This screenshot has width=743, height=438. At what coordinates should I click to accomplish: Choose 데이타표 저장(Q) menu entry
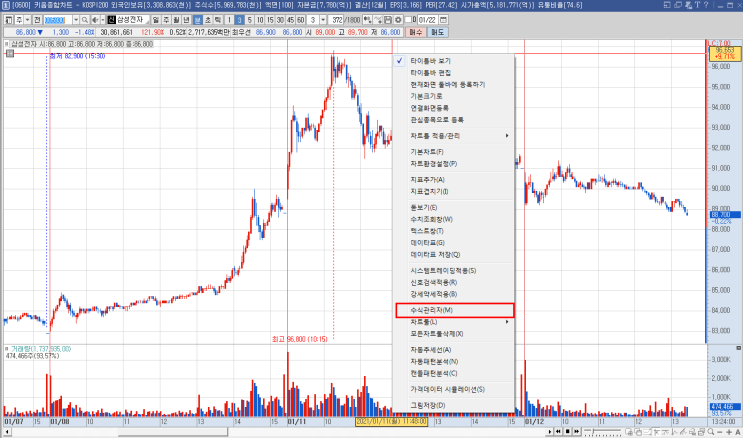coord(454,255)
